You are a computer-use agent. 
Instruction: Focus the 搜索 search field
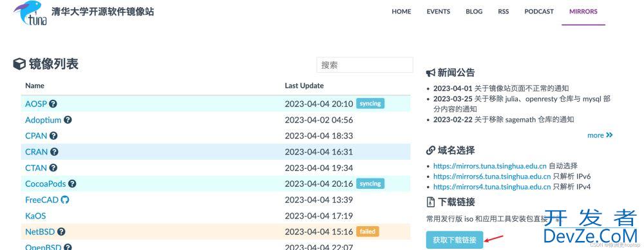[x=365, y=65]
